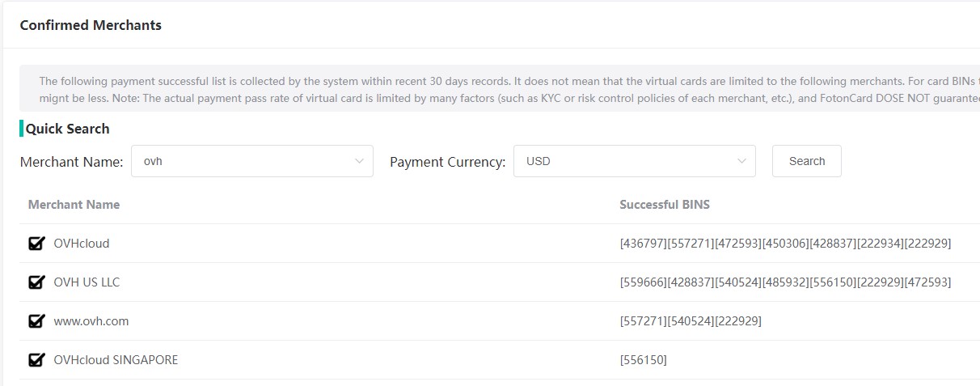Image resolution: width=980 pixels, height=386 pixels.
Task: Click the Quick Search section title
Action: pyautogui.click(x=67, y=128)
